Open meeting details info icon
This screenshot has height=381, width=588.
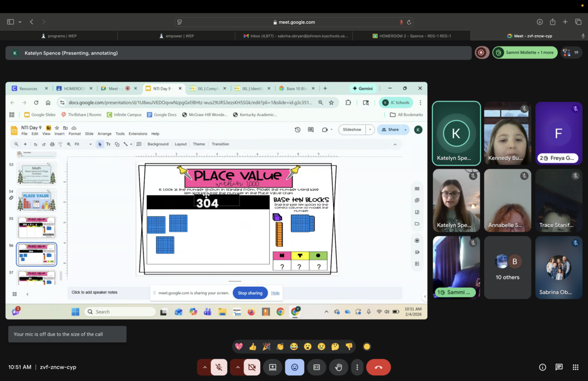[542, 367]
